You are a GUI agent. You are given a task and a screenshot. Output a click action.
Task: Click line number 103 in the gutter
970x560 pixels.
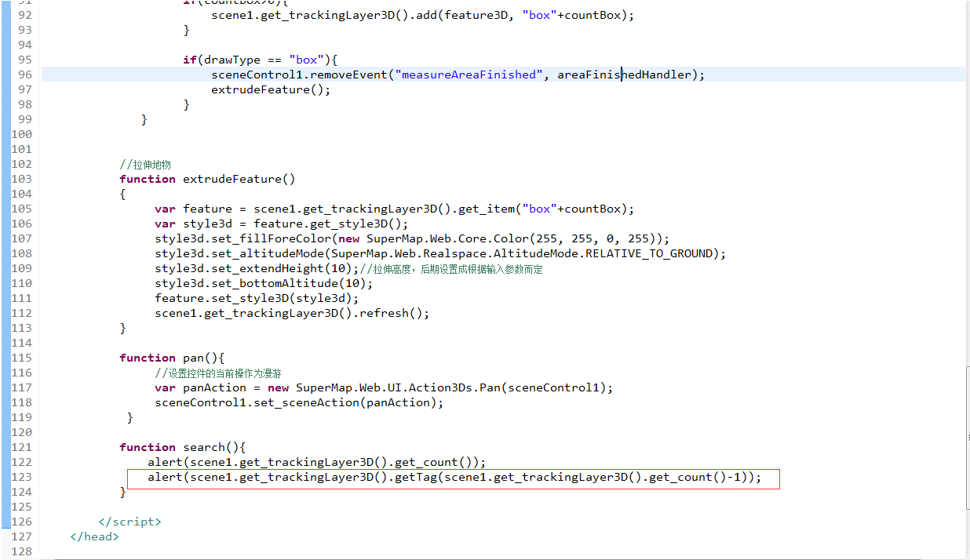(22, 179)
